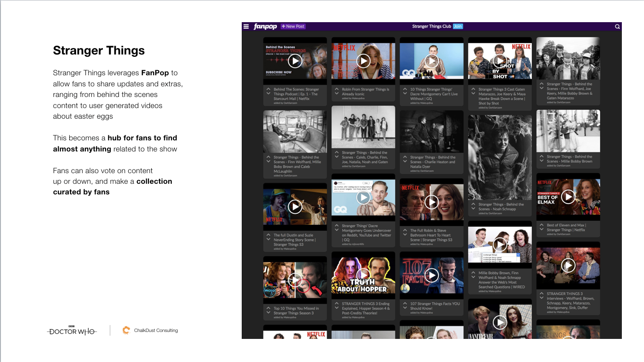
Task: Upvote the 10 Things Dacre Montgomery post
Action: point(405,88)
